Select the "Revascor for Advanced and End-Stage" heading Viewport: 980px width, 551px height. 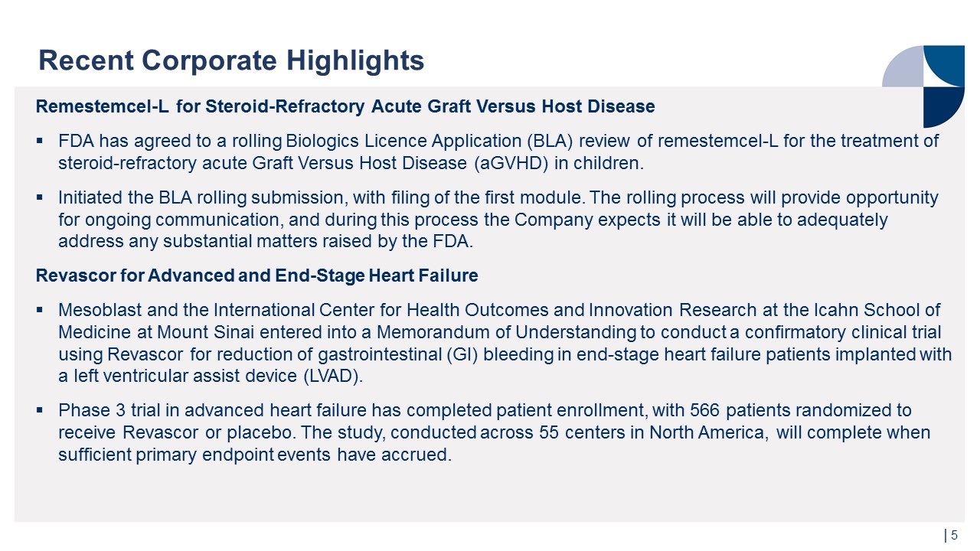(257, 275)
